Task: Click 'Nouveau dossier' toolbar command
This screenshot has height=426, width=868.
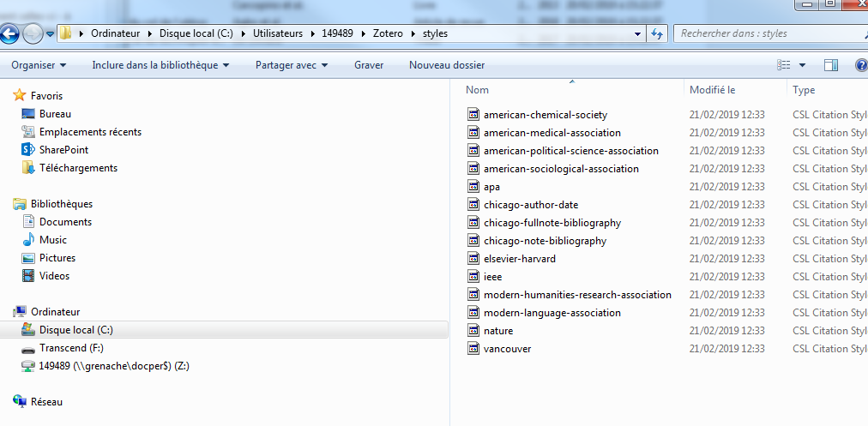Action: [x=447, y=65]
